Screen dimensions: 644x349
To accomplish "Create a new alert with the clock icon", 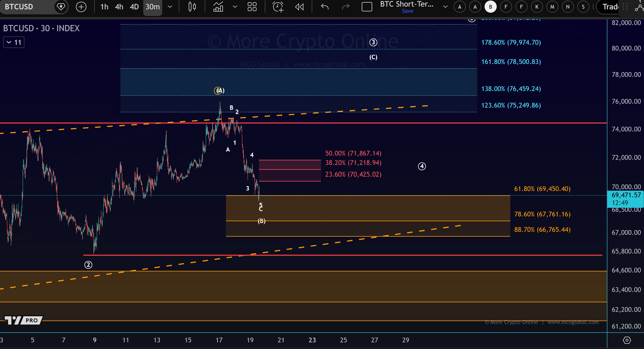I will coord(278,7).
